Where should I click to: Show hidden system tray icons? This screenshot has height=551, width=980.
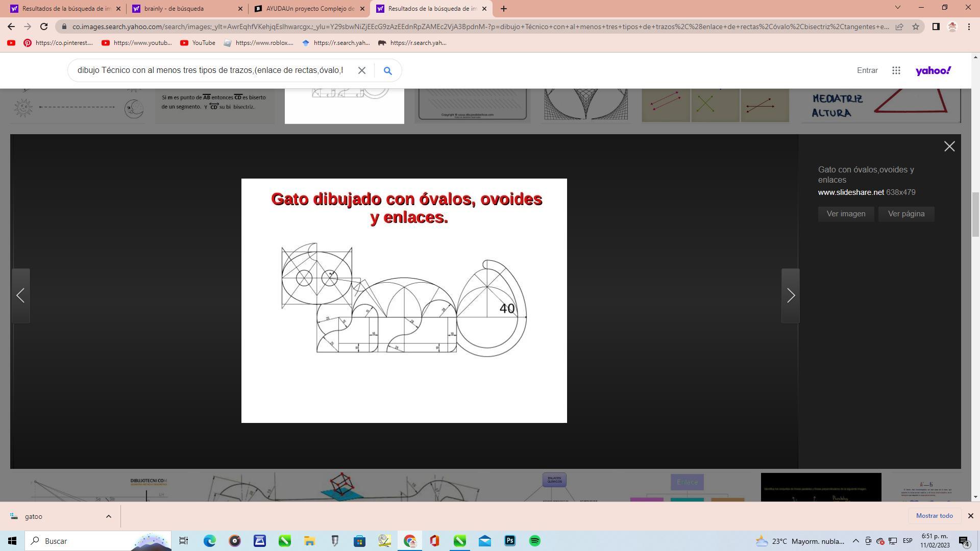click(855, 541)
